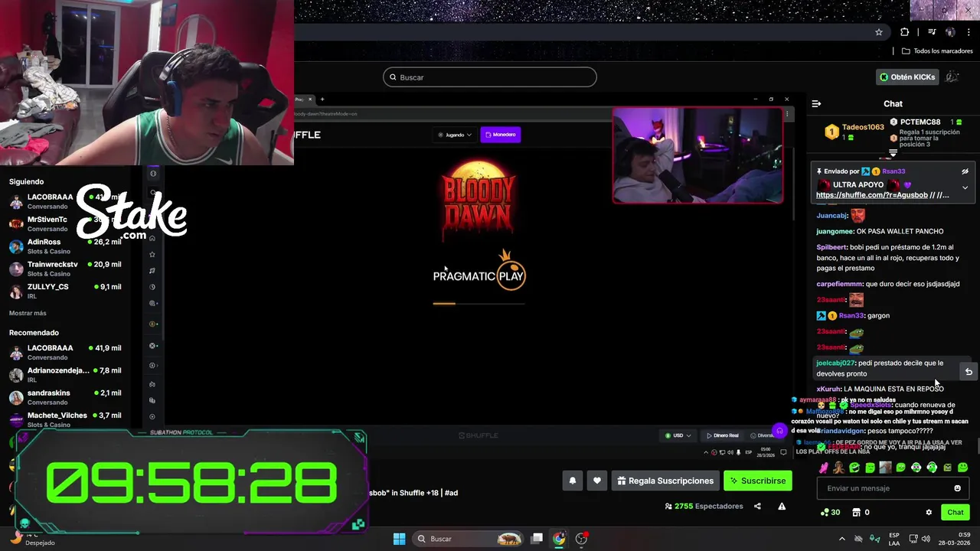Turn on notifications with the bell icon
Viewport: 980px width, 551px height.
click(573, 481)
